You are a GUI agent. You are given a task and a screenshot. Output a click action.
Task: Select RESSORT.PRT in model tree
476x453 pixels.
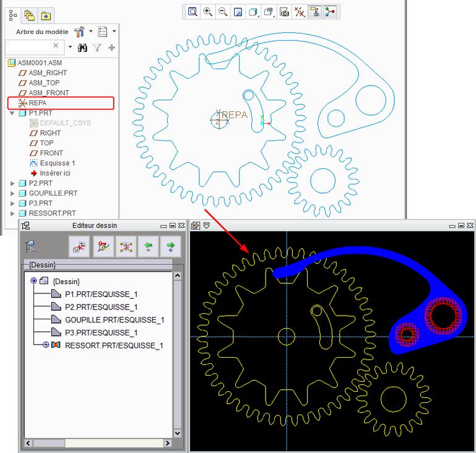(52, 213)
